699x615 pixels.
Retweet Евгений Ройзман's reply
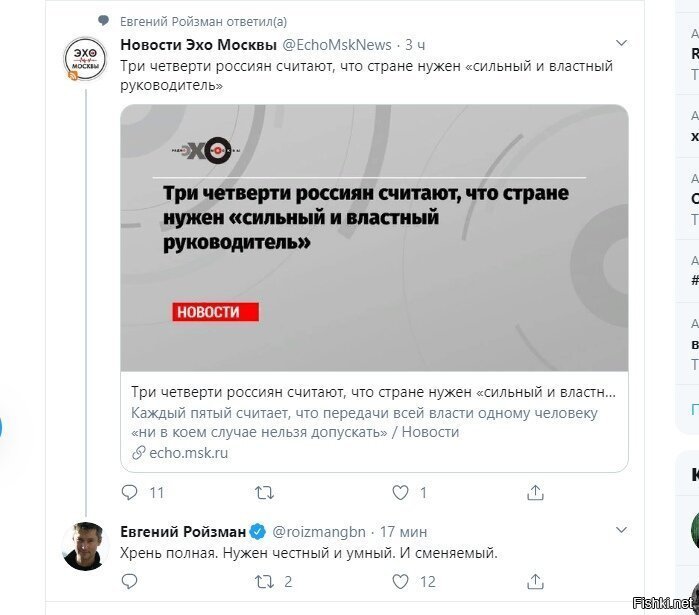point(264,581)
